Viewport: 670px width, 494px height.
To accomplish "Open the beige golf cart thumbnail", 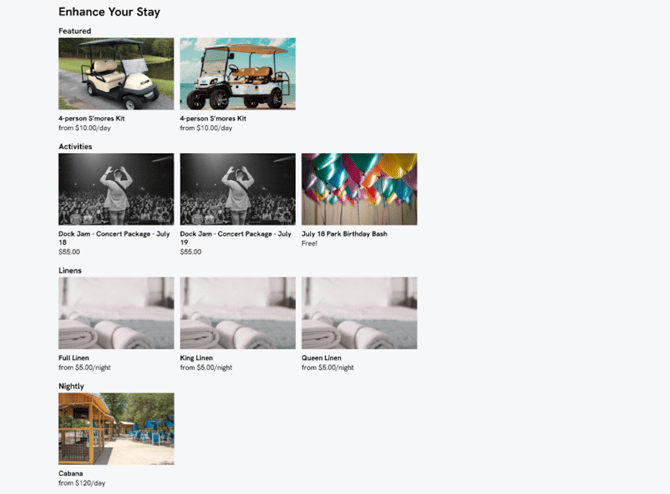I will (x=116, y=74).
